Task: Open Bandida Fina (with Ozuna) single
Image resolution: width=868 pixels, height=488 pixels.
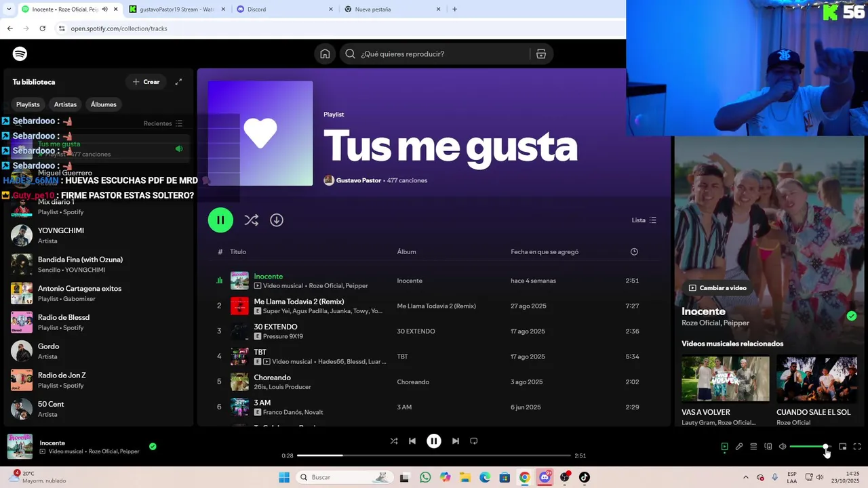Action: tap(98, 264)
